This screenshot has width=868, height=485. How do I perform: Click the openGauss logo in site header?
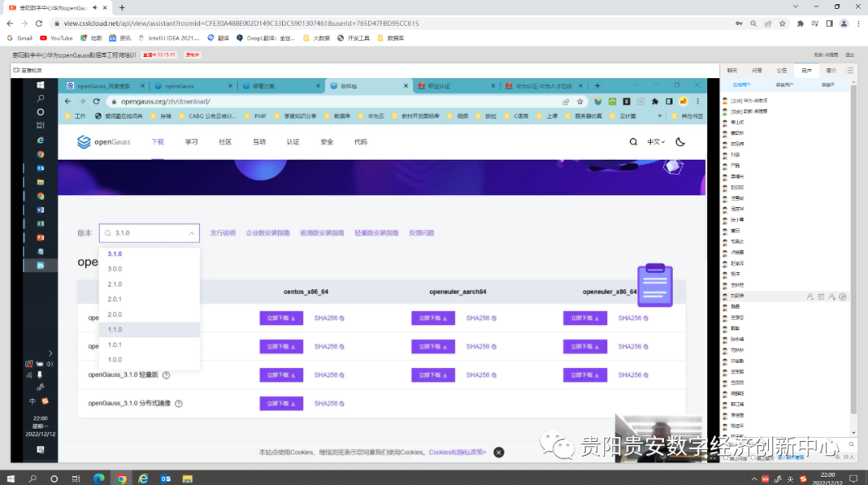[104, 142]
